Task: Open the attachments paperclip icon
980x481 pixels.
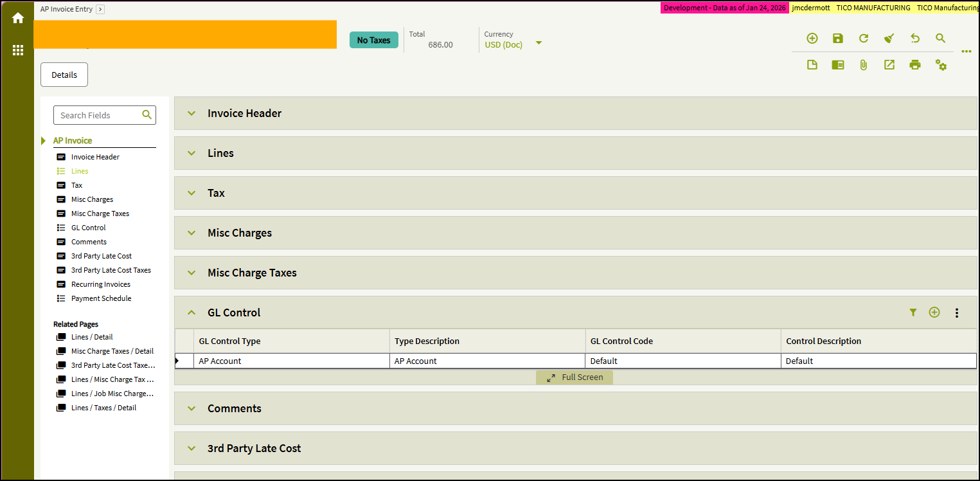Action: [x=864, y=65]
